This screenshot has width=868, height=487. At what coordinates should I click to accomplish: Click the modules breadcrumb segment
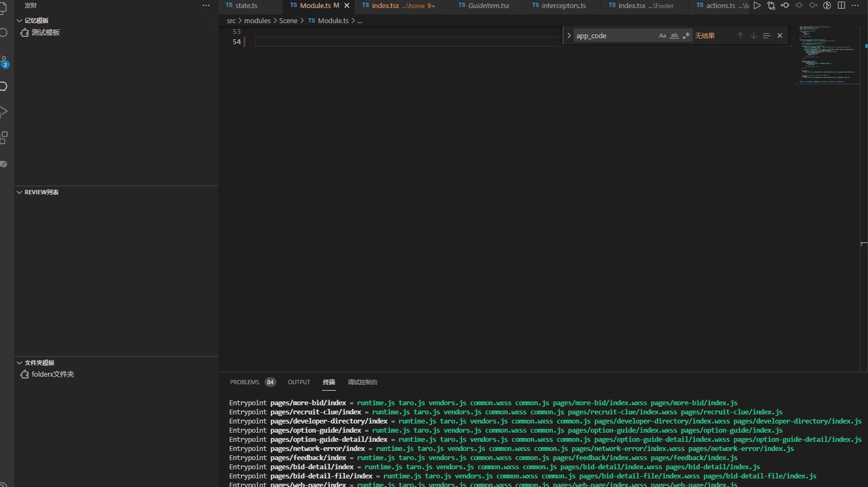(x=258, y=20)
